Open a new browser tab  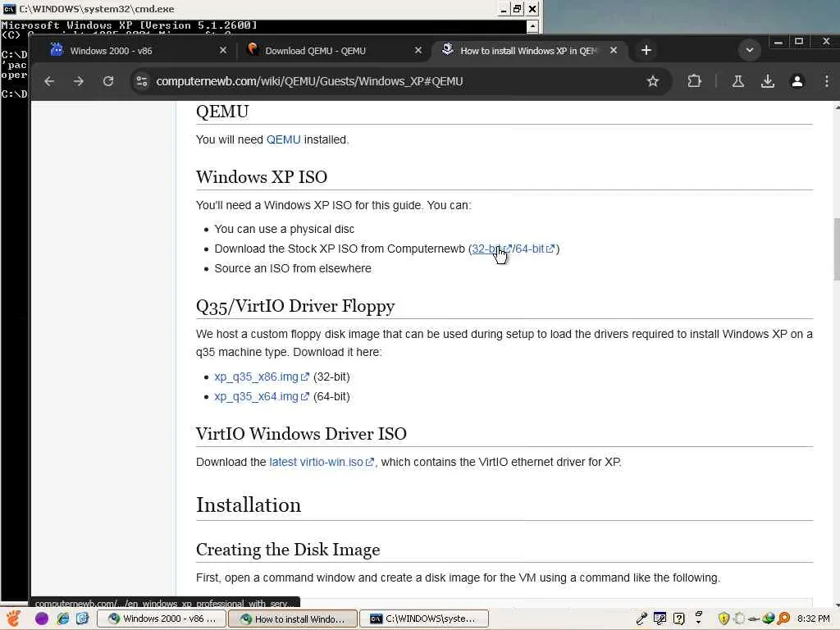click(x=646, y=50)
